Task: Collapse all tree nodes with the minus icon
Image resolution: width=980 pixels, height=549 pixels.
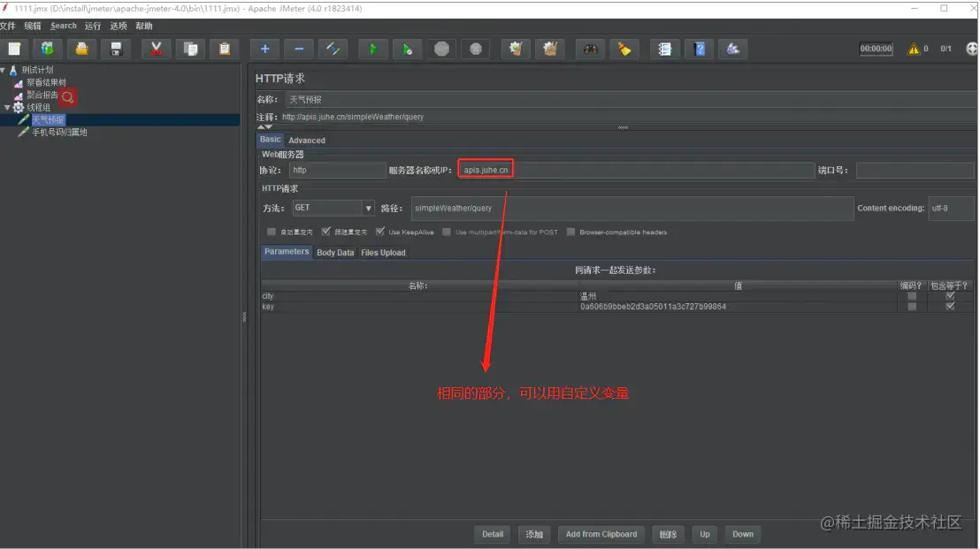Action: tap(299, 49)
